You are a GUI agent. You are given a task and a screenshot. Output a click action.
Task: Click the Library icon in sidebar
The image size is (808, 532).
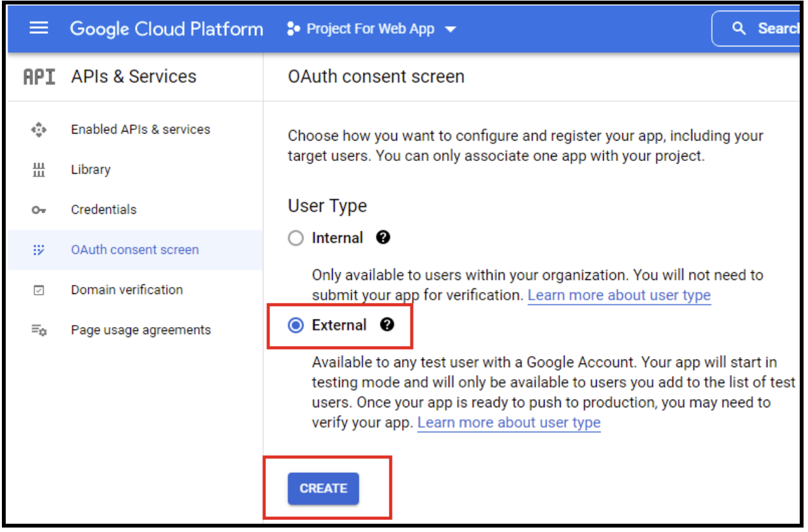point(39,170)
